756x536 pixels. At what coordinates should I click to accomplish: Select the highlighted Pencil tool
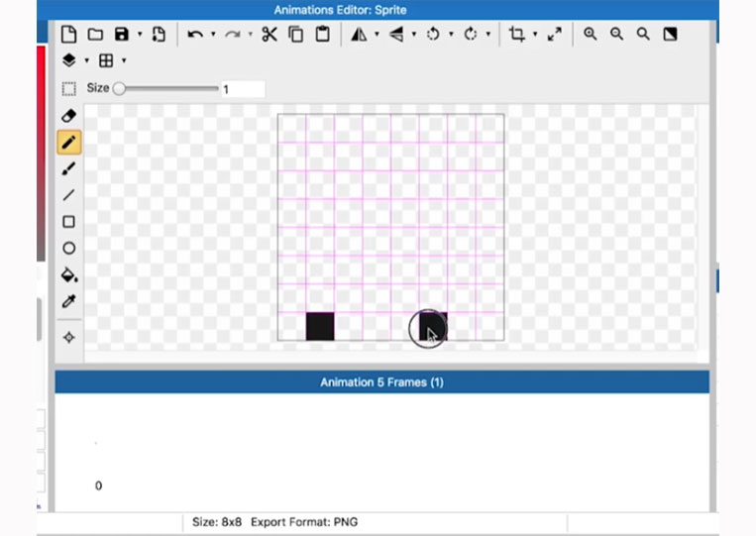69,143
